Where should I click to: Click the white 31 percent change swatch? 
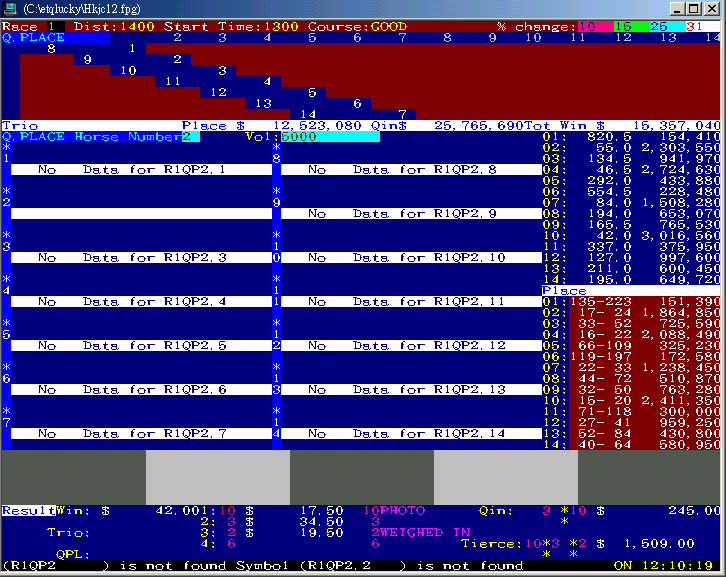point(694,26)
